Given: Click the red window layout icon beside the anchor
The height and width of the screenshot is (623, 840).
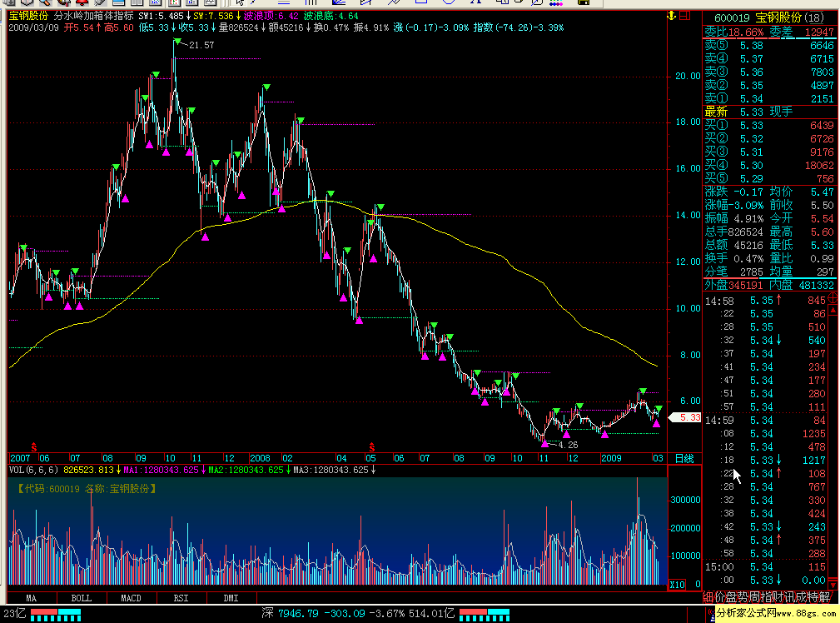Looking at the screenshot, I should tap(684, 16).
